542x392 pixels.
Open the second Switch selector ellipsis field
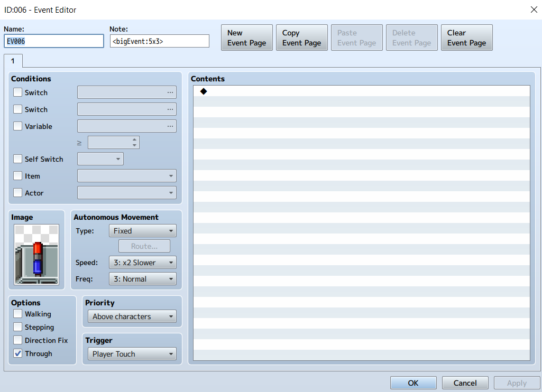(x=127, y=109)
